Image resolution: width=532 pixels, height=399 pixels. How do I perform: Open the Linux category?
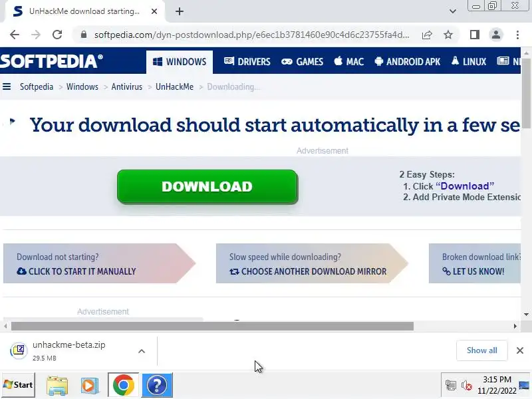coord(469,62)
